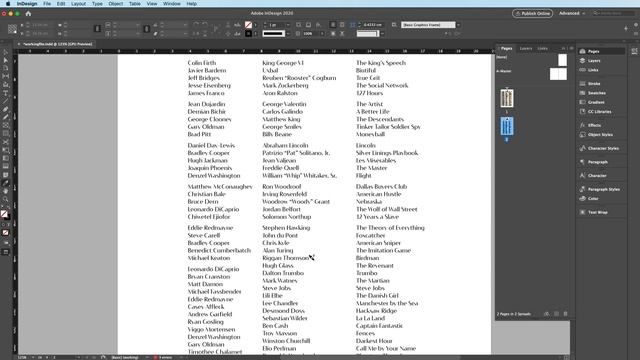Open the Advanced workspace switcher
The height and width of the screenshot is (360, 640).
(572, 13)
